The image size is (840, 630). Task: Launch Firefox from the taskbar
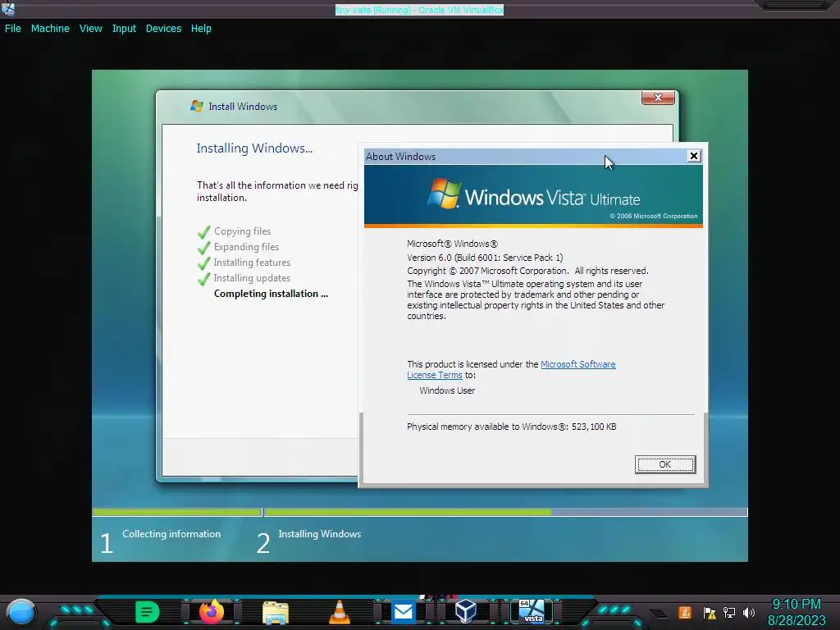tap(212, 611)
